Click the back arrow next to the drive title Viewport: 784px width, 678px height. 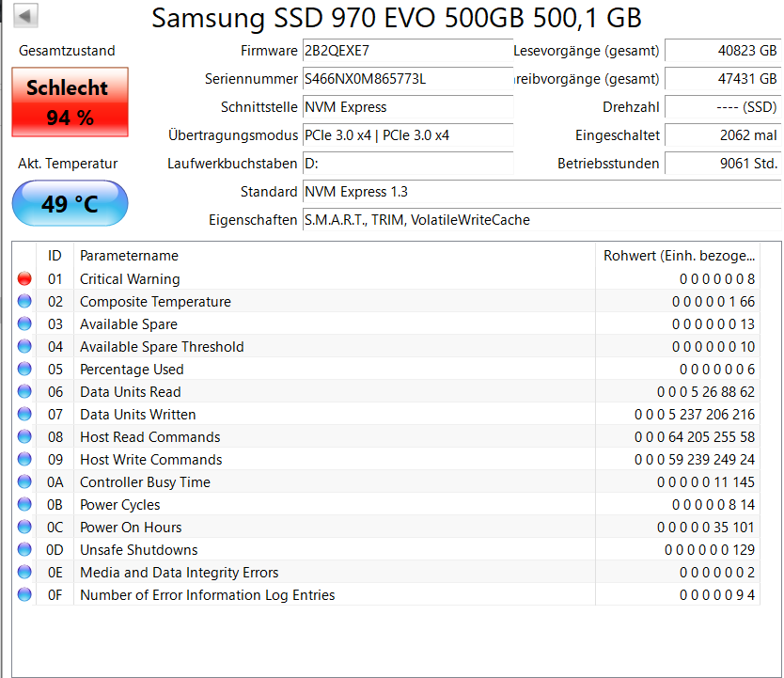25,16
